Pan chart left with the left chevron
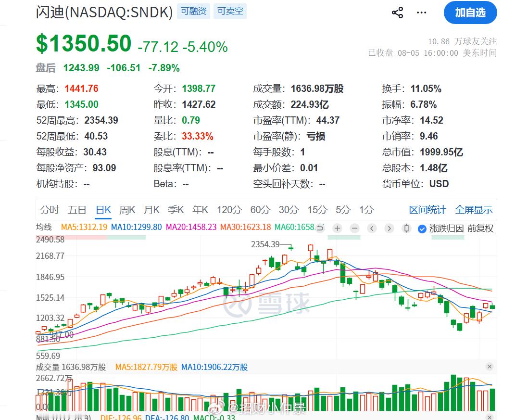Viewport: 515px width, 420px height. tap(372, 228)
